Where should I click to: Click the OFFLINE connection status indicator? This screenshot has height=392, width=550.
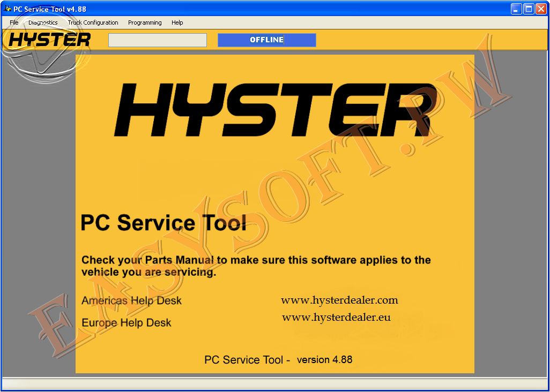[267, 40]
